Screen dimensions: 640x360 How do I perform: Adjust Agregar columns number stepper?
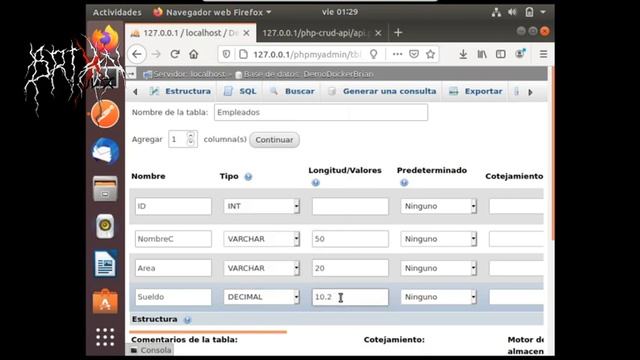point(190,139)
